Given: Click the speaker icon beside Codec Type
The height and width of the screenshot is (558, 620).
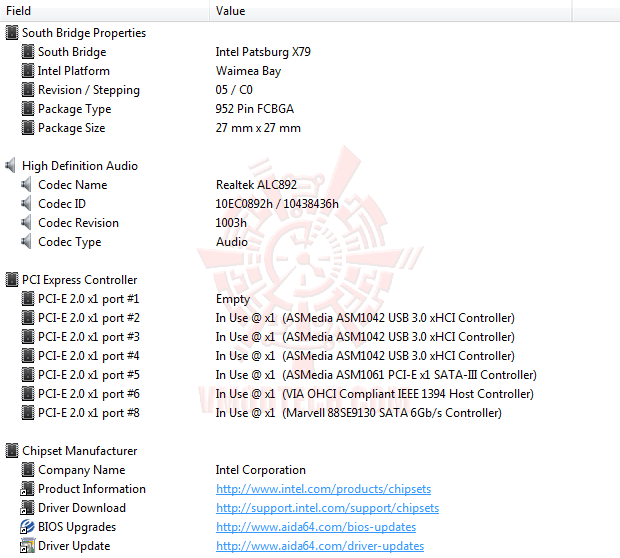Looking at the screenshot, I should tap(26, 242).
